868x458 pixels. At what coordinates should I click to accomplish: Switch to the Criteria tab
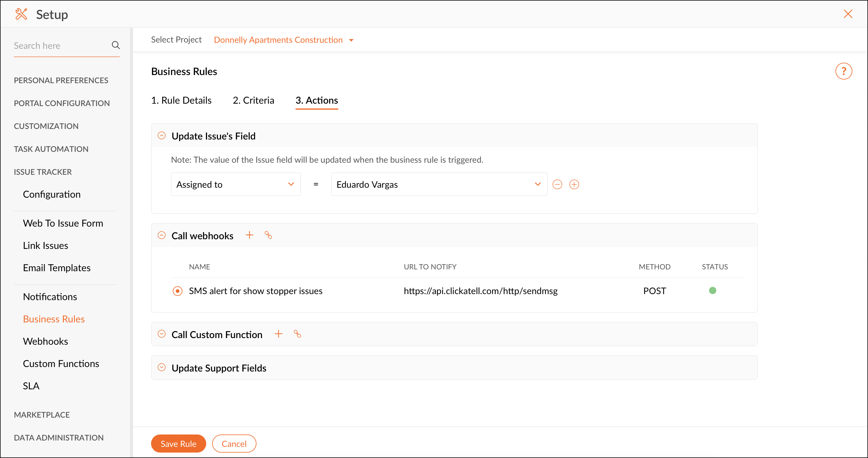253,100
